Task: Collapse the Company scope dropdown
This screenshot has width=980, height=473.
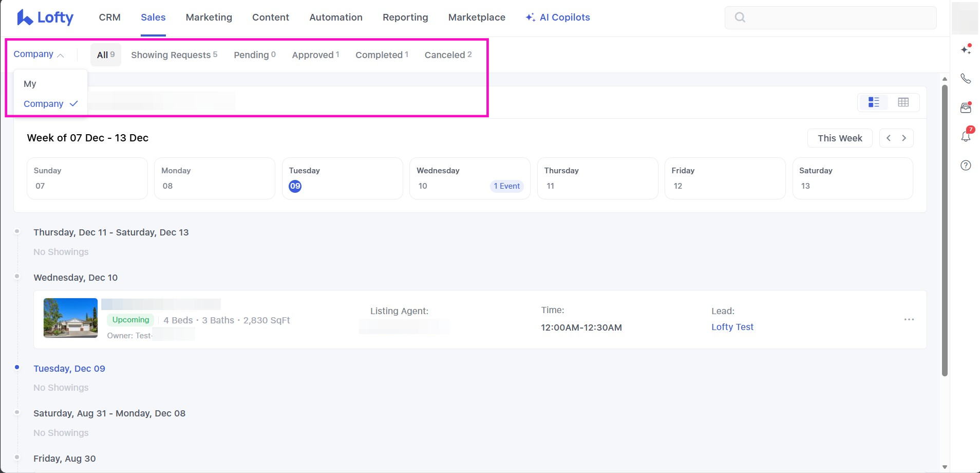Action: (x=39, y=54)
